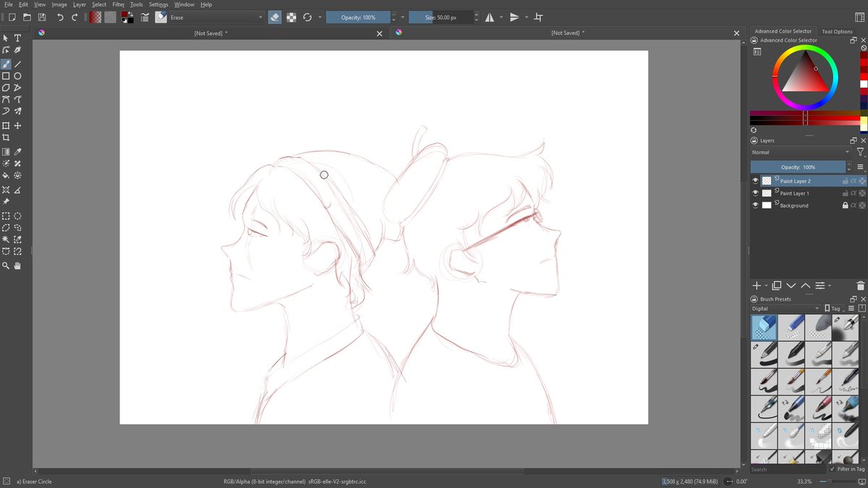Screen dimensions: 868x488
Task: Choose the Ellipse shape tool
Action: tap(17, 76)
